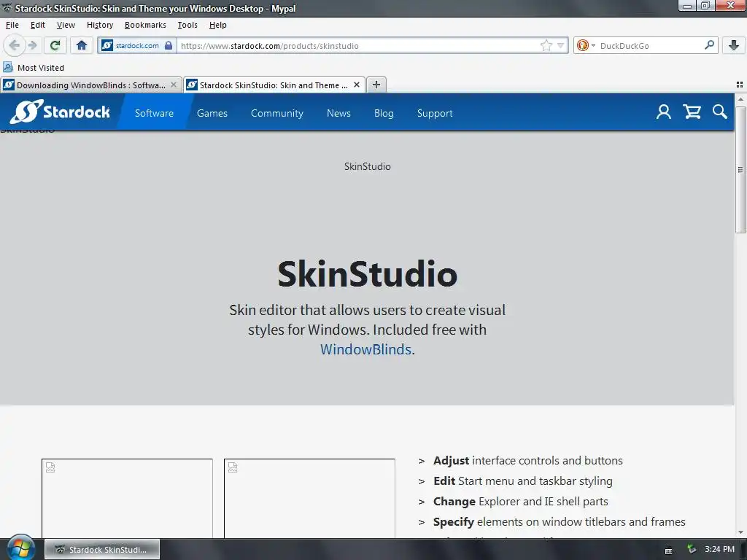The width and height of the screenshot is (747, 560).
Task: Click the page scroll-up arrow
Action: point(740,99)
